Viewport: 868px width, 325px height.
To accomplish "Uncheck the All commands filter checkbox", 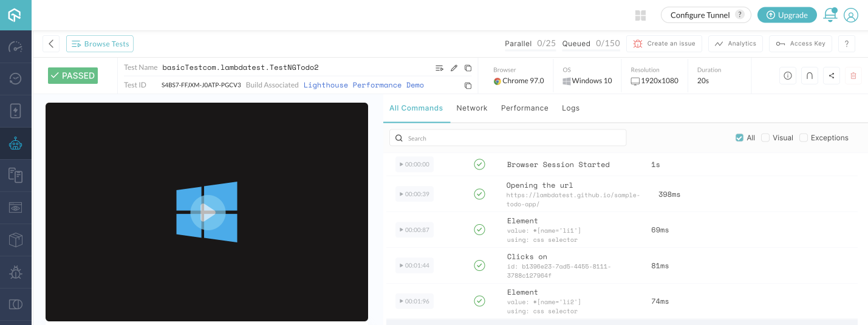I will tap(739, 138).
